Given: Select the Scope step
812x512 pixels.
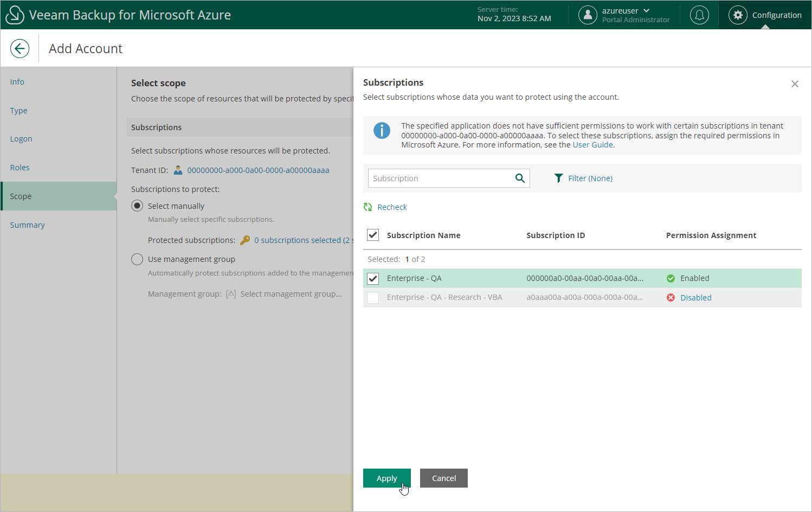Looking at the screenshot, I should click(x=59, y=196).
